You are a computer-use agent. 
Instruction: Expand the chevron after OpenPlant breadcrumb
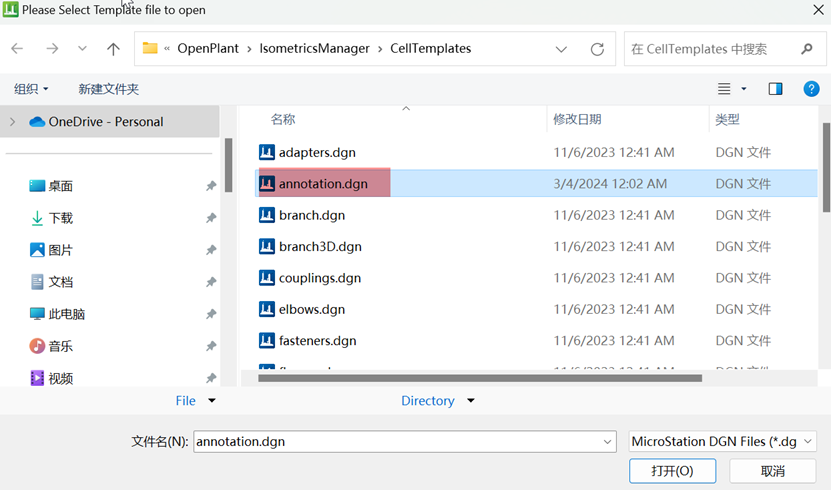[x=249, y=49]
